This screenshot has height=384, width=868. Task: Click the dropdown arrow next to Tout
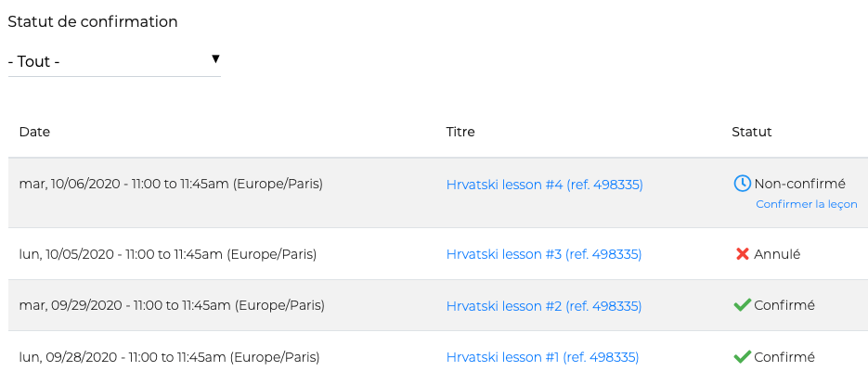click(x=215, y=59)
